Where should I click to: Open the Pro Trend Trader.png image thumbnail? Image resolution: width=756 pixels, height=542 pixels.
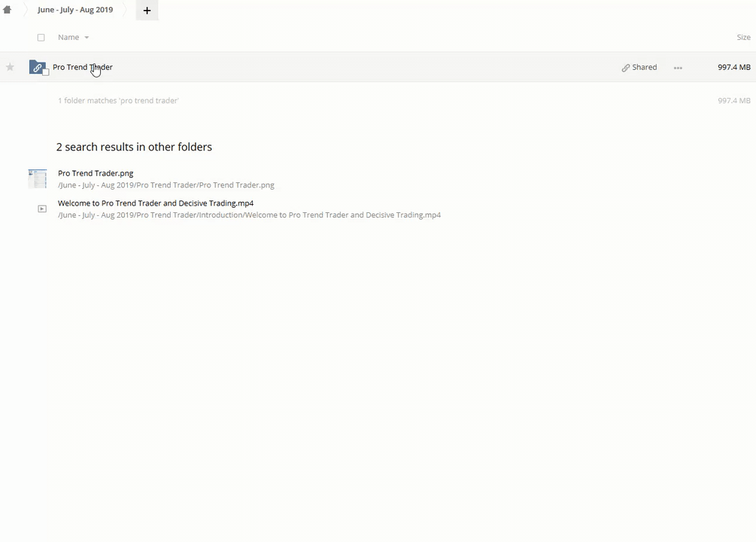click(37, 178)
